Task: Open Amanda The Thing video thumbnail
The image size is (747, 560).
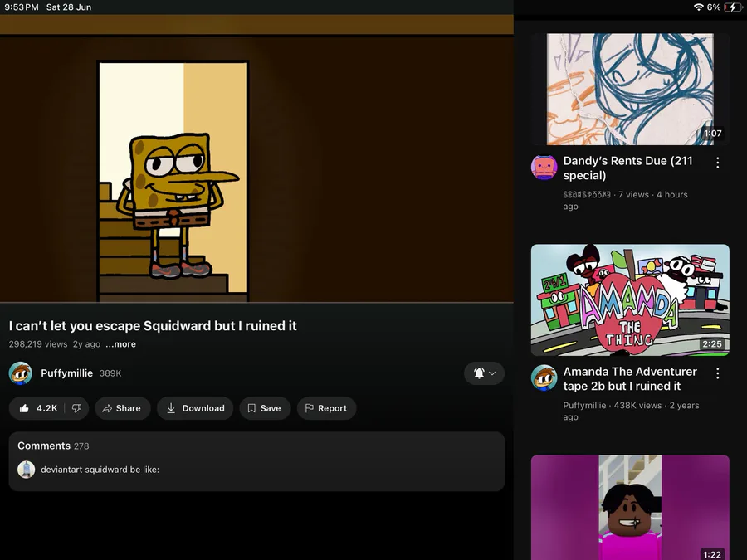Action: [x=630, y=300]
